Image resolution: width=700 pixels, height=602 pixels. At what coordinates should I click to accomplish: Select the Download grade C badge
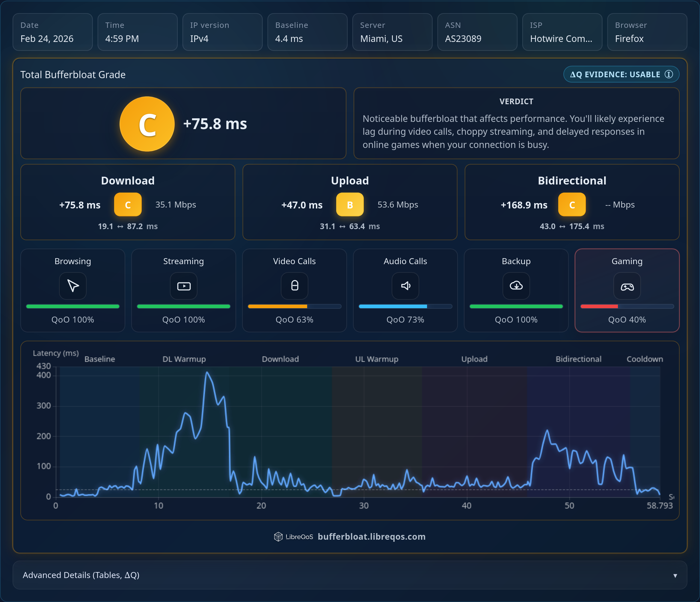128,205
